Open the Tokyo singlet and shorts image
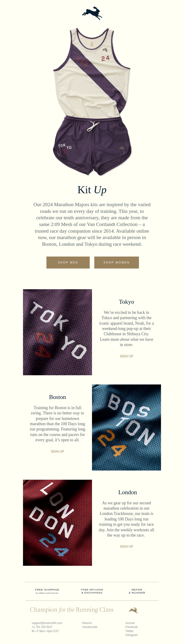 (92, 102)
